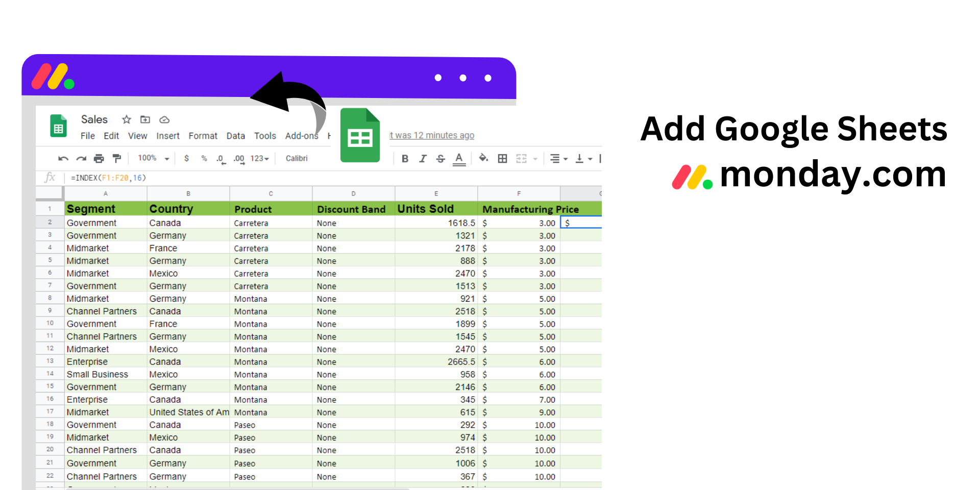980x490 pixels.
Task: Click the 1618.5 units sold cell
Action: [436, 223]
